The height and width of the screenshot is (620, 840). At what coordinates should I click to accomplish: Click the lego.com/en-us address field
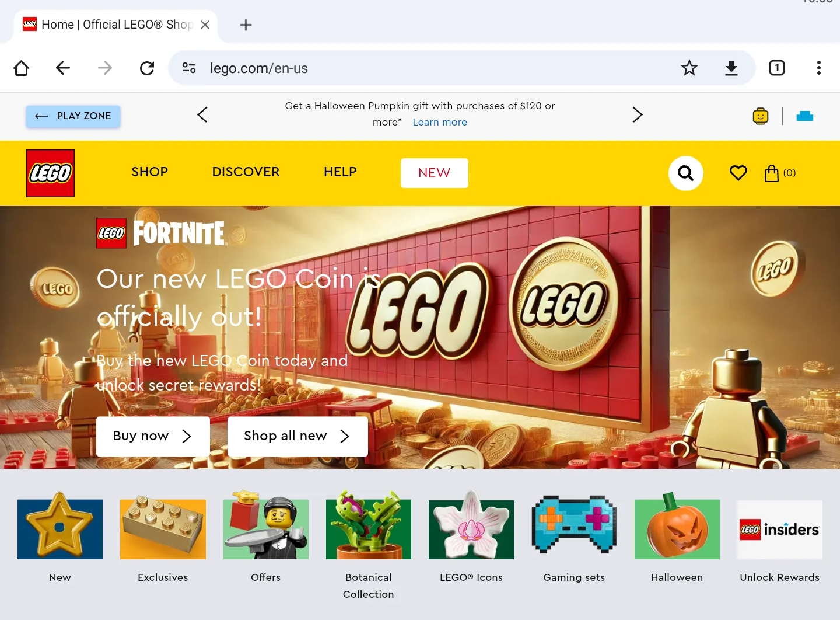coord(432,68)
